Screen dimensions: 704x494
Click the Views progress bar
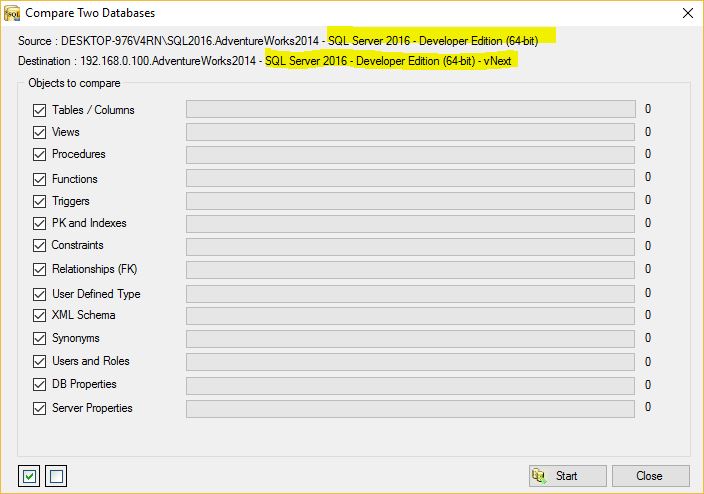point(410,132)
